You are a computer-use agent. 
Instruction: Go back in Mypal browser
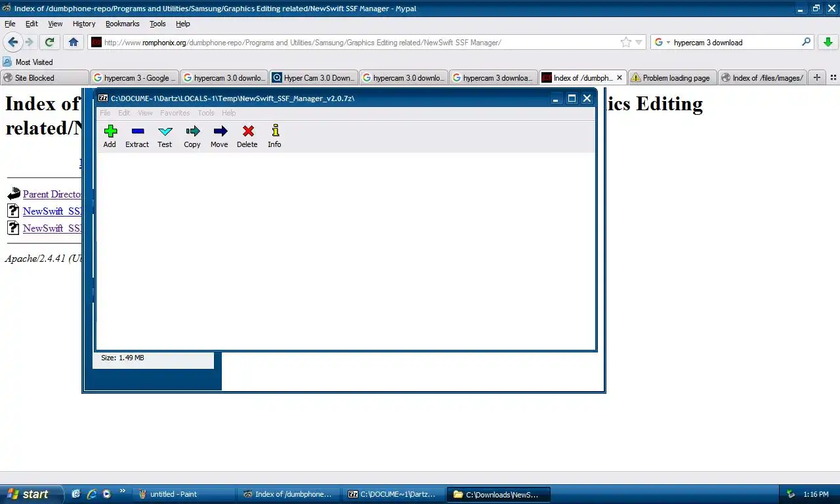[12, 42]
